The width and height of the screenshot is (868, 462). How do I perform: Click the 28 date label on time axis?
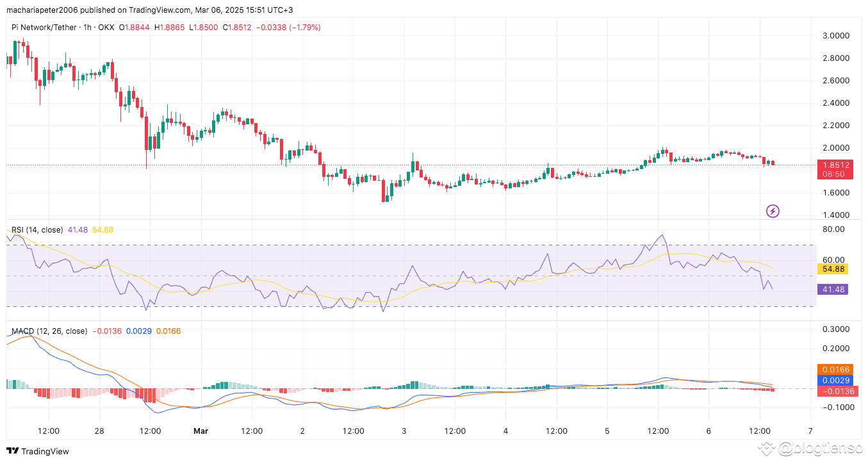tap(99, 431)
